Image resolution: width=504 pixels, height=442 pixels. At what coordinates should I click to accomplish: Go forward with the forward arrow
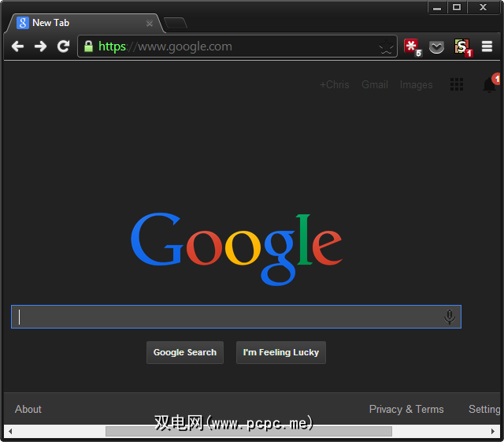pos(40,46)
